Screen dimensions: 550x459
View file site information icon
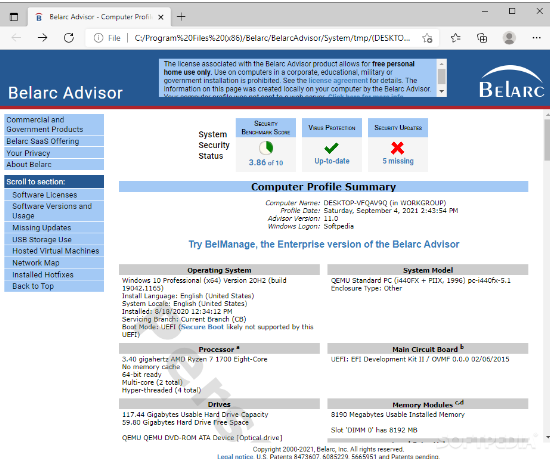point(98,38)
